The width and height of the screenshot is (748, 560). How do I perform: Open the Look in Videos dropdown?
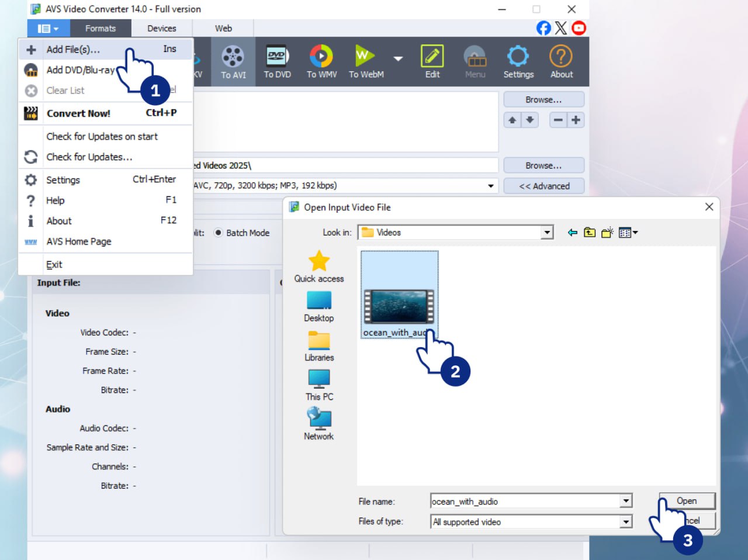[548, 232]
